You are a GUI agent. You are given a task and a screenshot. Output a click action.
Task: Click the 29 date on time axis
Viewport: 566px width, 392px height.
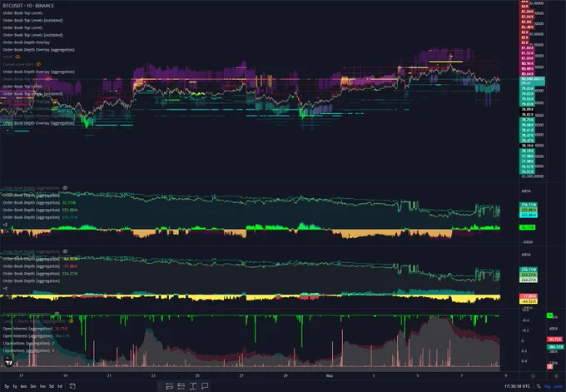[285, 375]
